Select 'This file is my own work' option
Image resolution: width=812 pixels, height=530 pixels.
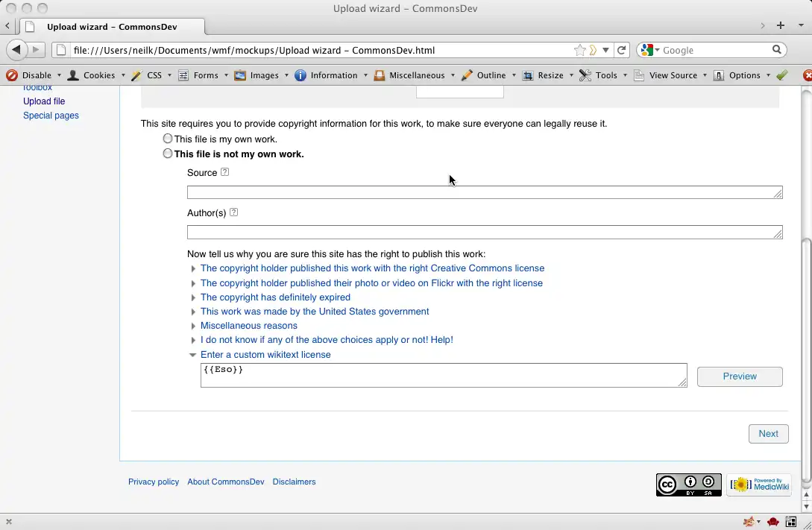(168, 138)
